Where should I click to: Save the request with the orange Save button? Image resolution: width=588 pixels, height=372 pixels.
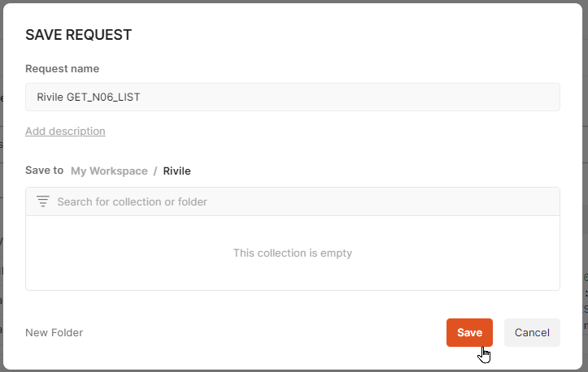pyautogui.click(x=469, y=332)
